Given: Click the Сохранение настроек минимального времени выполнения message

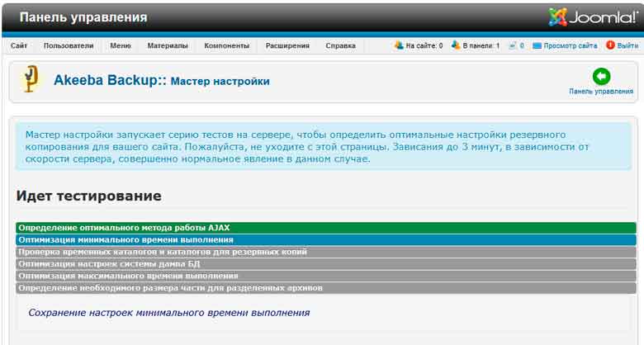Looking at the screenshot, I should [168, 313].
